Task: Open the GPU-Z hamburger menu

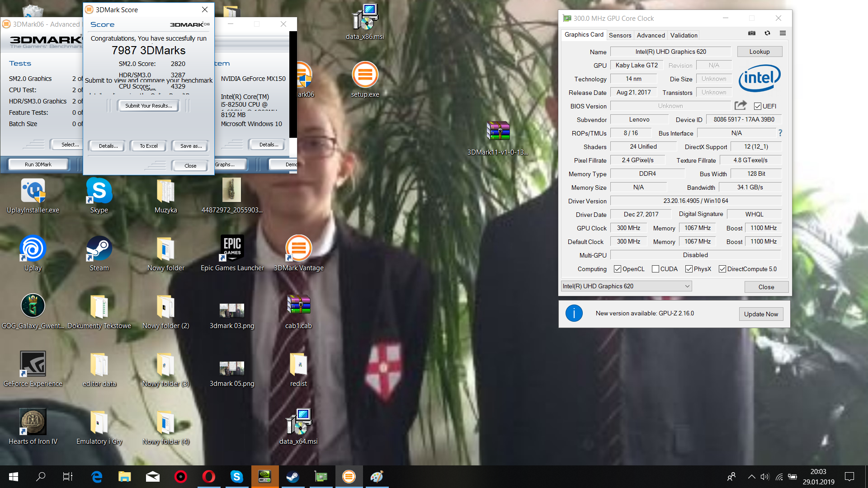Action: click(783, 33)
